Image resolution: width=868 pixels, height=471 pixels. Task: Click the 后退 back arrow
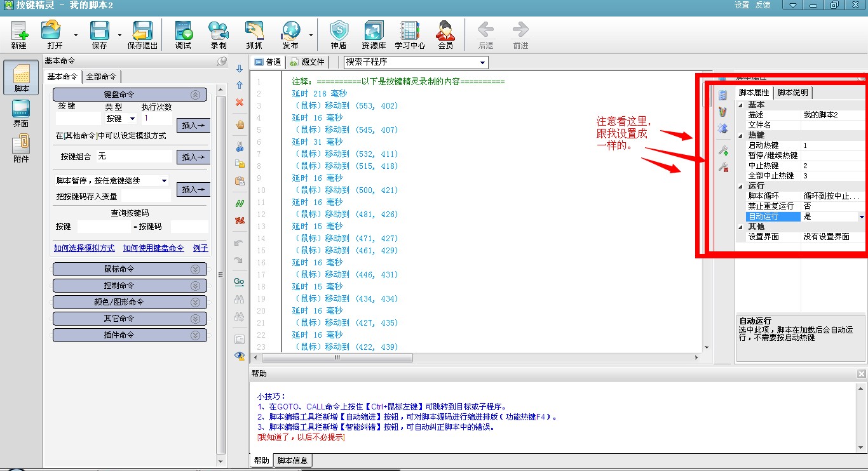pyautogui.click(x=485, y=30)
